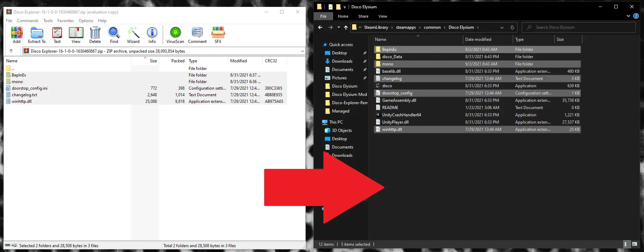Refresh the Disco Elysium folder
The image size is (644, 252).
[x=512, y=27]
